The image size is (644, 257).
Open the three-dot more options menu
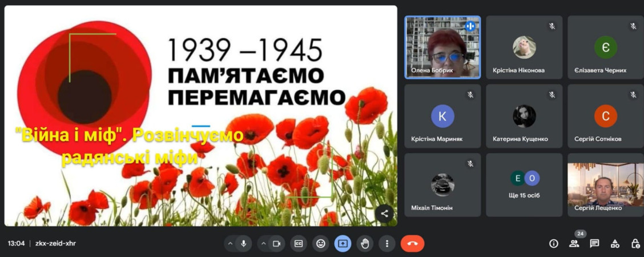[387, 243]
